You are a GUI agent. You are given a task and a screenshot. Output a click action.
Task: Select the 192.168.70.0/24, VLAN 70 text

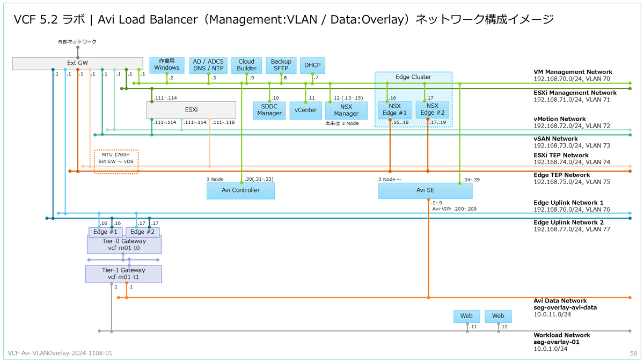click(572, 79)
